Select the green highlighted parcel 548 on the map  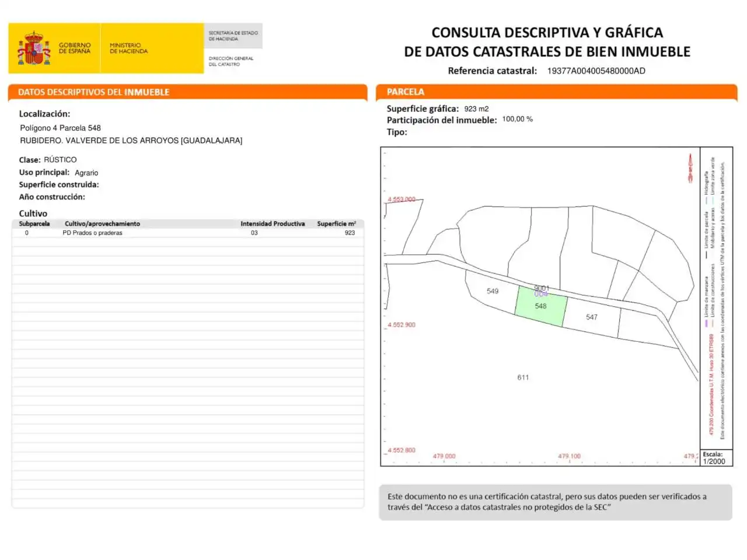(x=541, y=306)
